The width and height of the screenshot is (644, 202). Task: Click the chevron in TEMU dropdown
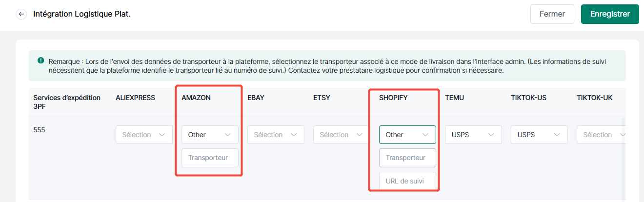point(491,135)
